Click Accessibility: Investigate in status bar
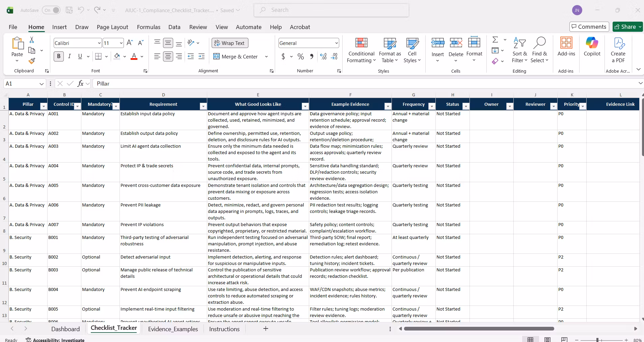 55,340
